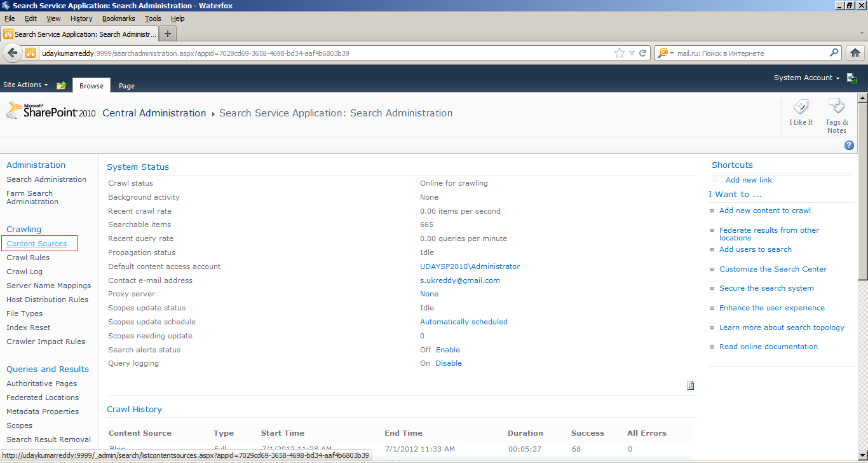Open Server Name Mappings

pyautogui.click(x=49, y=286)
